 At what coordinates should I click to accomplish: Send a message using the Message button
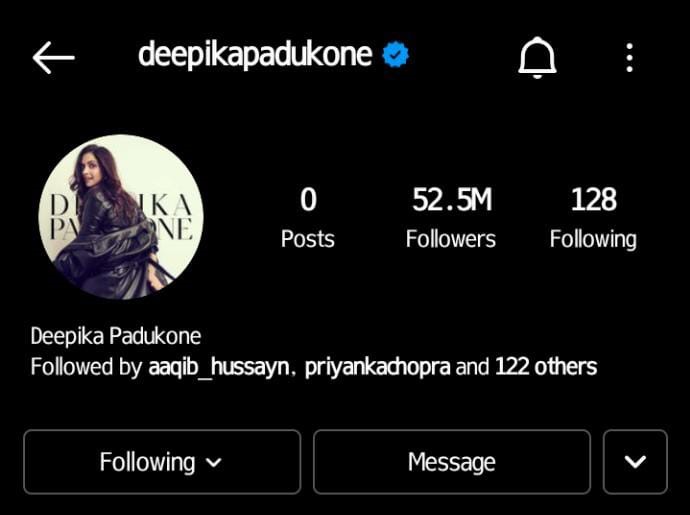point(451,462)
